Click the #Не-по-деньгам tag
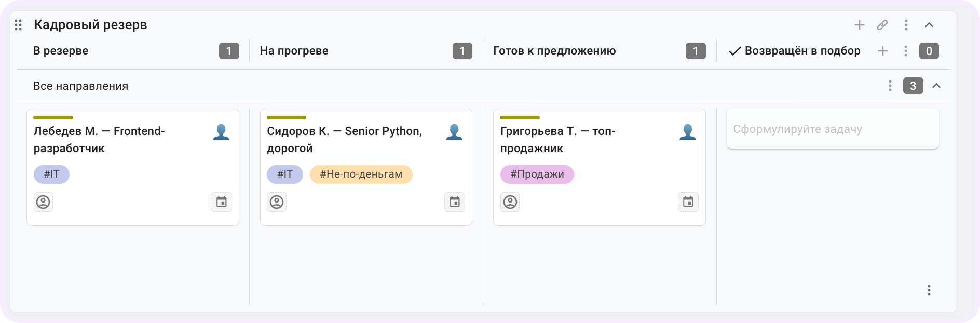The image size is (980, 323). (x=361, y=174)
